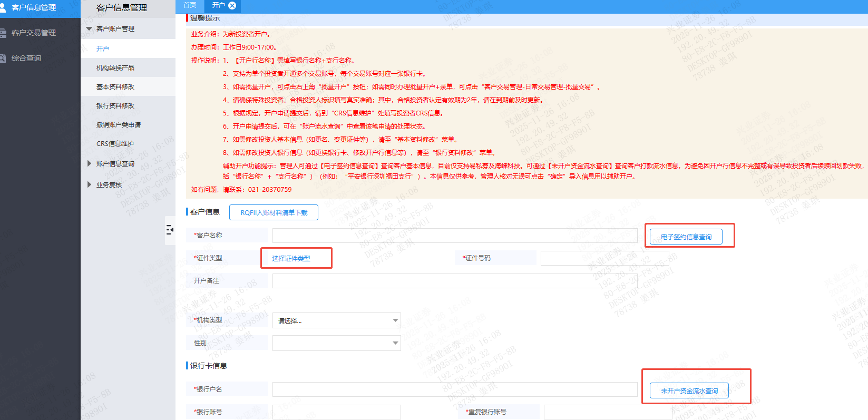Focus the 重复银行账号 input field
The image size is (868, 420).
click(x=608, y=412)
